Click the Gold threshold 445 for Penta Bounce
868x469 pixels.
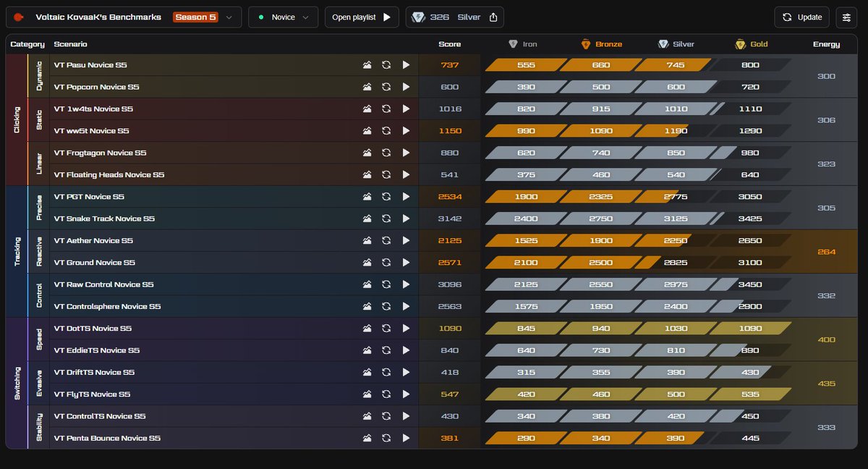point(750,439)
